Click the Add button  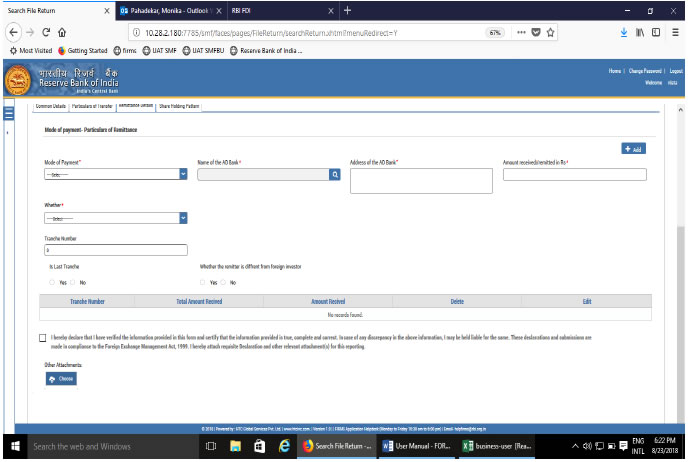point(633,149)
